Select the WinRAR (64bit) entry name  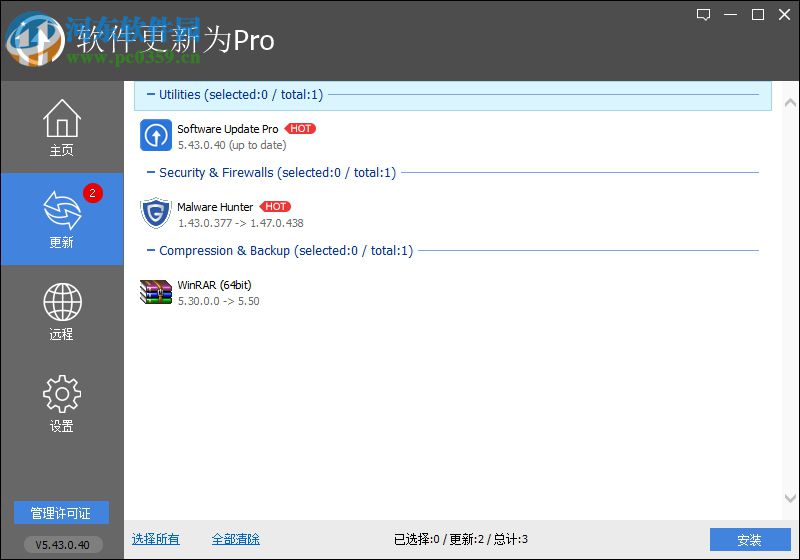(214, 285)
